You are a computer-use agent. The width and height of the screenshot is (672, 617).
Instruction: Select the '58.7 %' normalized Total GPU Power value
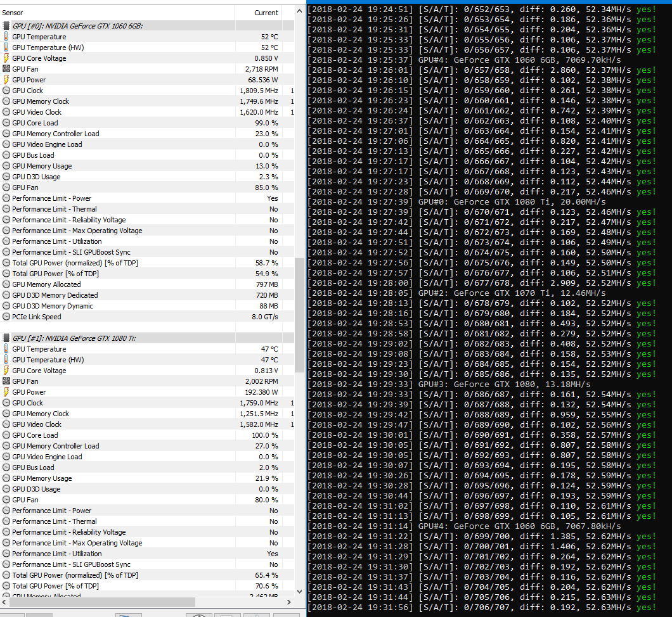[x=266, y=263]
